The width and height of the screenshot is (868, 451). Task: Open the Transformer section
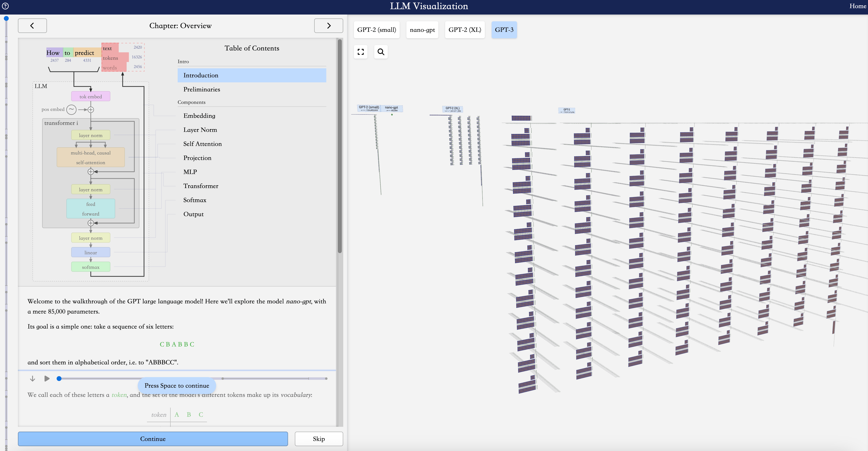click(252, 186)
